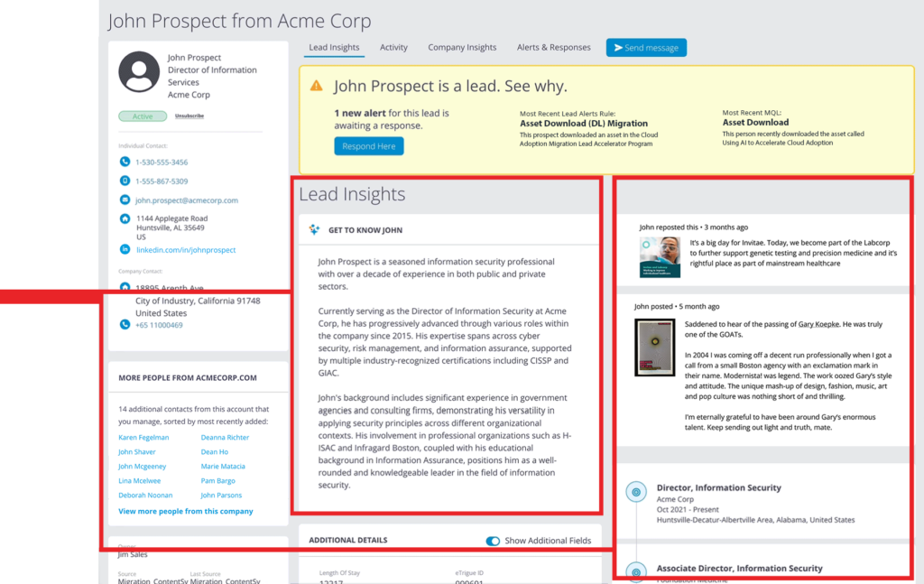Click the email envelope icon

(x=125, y=199)
